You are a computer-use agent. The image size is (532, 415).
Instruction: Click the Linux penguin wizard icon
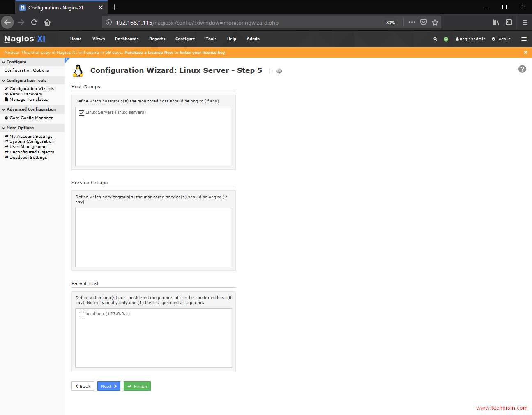coord(78,71)
